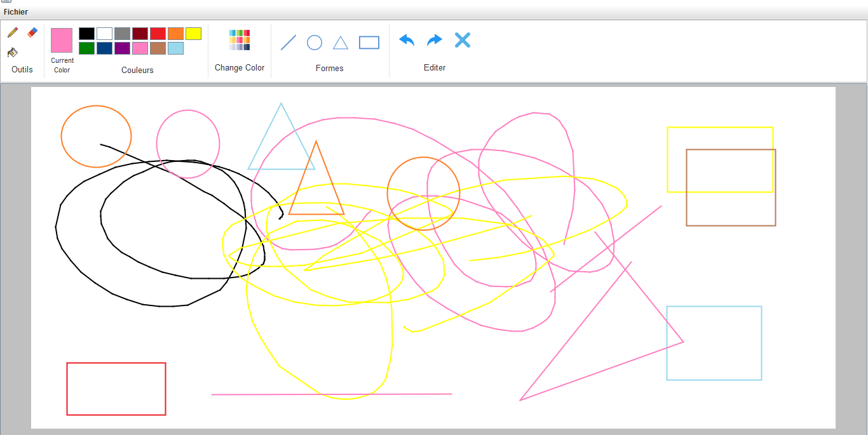
Task: Select the light blue color swatch
Action: [x=175, y=47]
